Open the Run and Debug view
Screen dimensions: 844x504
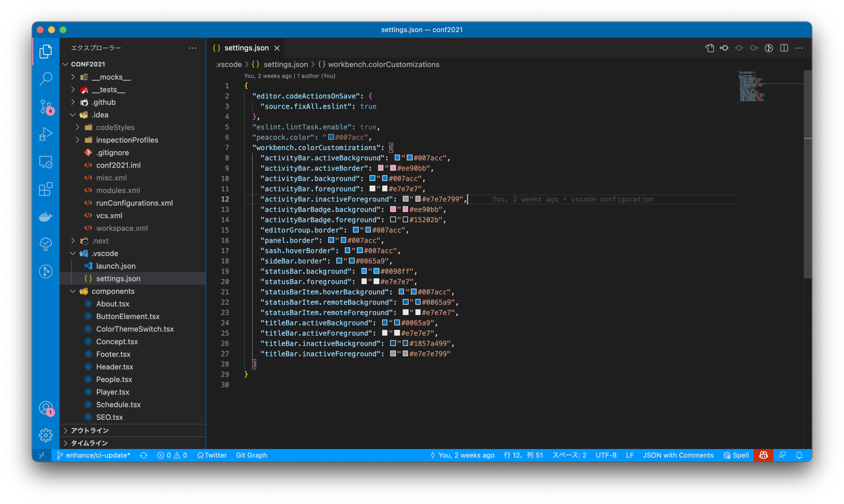[46, 134]
